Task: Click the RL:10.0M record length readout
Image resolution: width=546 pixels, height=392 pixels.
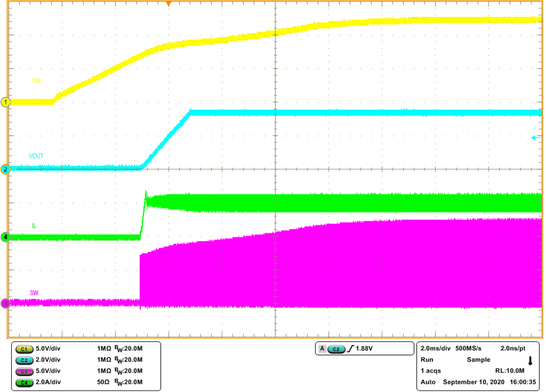Action: click(509, 371)
